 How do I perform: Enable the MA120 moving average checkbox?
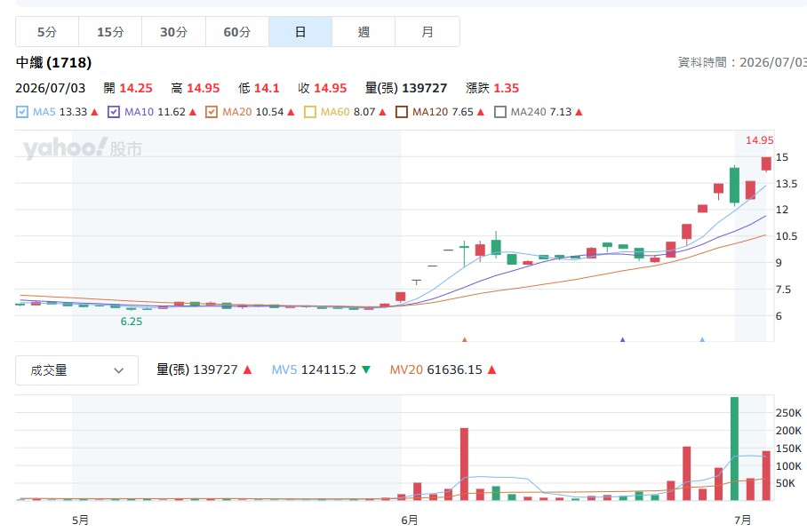point(402,112)
